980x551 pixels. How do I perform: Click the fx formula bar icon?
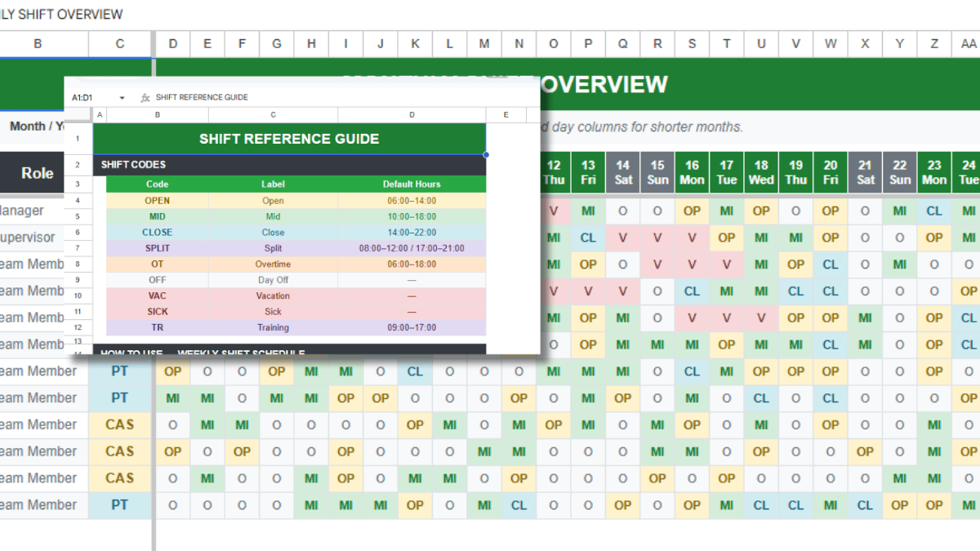tap(145, 96)
